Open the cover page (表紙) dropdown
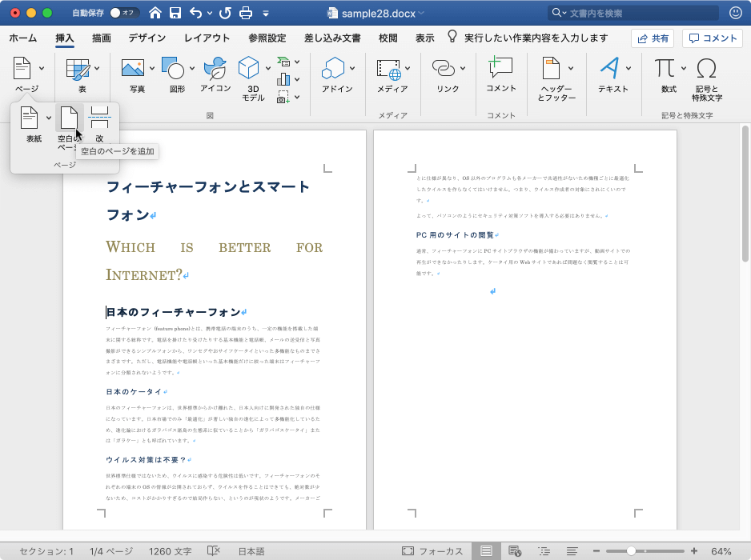Viewport: 751px width, 560px height. pyautogui.click(x=49, y=118)
